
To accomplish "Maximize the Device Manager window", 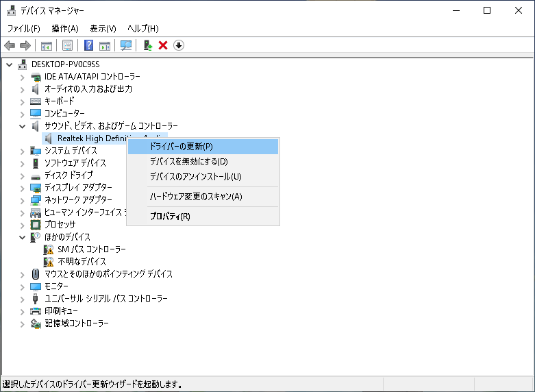I will click(487, 10).
